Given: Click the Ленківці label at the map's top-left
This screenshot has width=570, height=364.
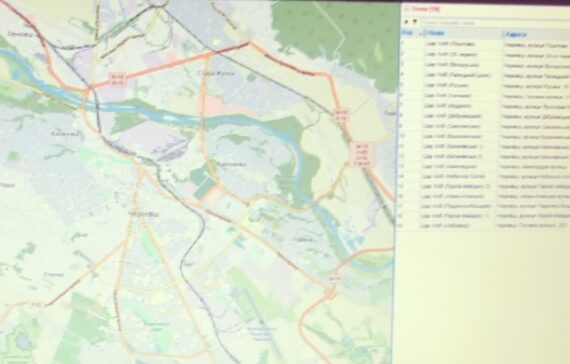Looking at the screenshot, I should (x=22, y=35).
